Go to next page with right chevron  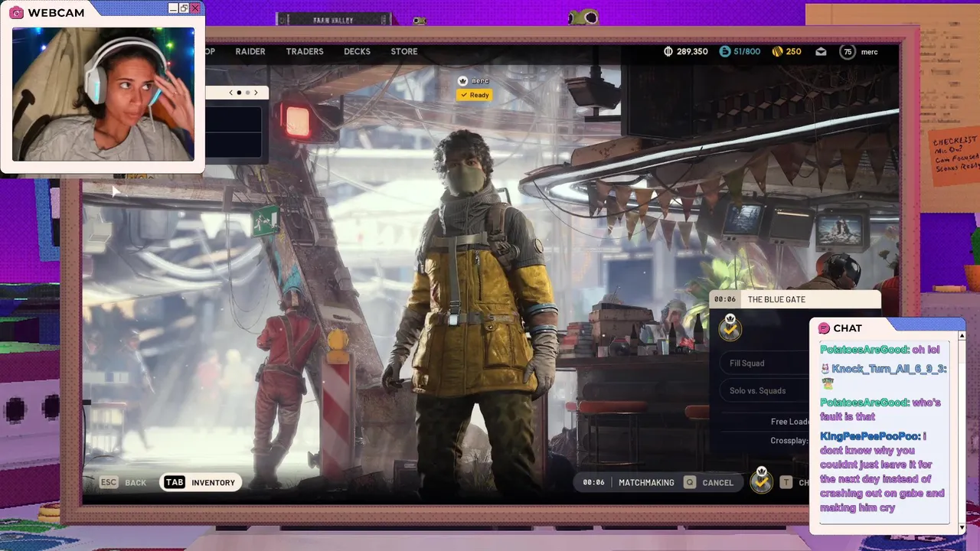(256, 93)
